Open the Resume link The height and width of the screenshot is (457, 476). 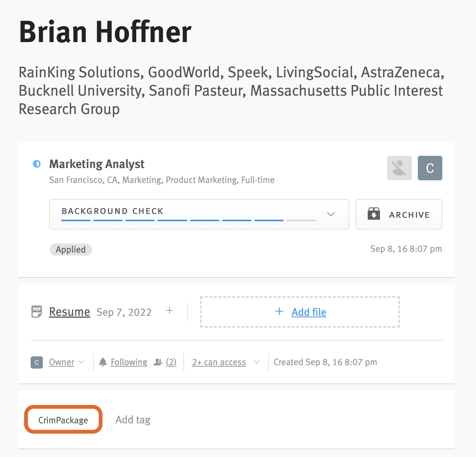click(70, 312)
